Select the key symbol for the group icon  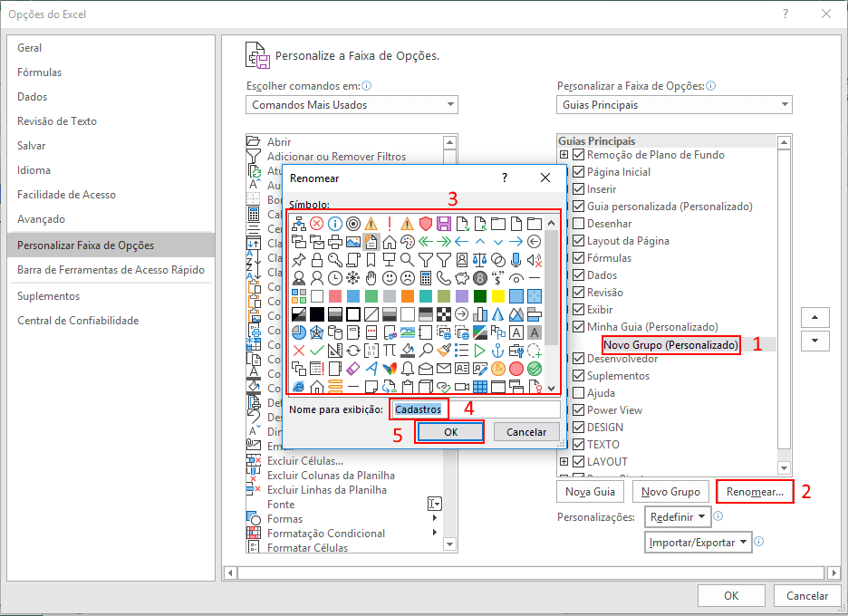pyautogui.click(x=334, y=257)
